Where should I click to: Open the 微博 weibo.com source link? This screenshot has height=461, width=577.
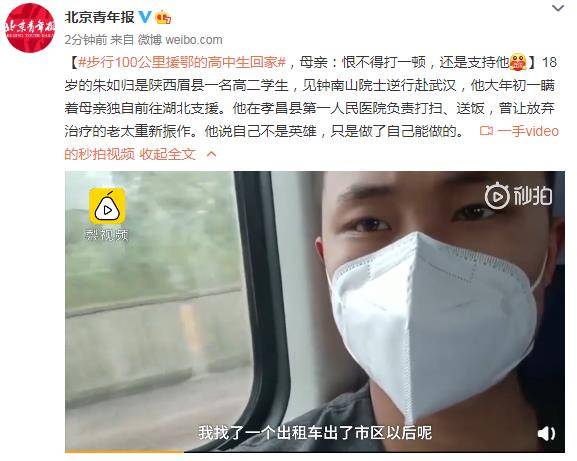(180, 40)
